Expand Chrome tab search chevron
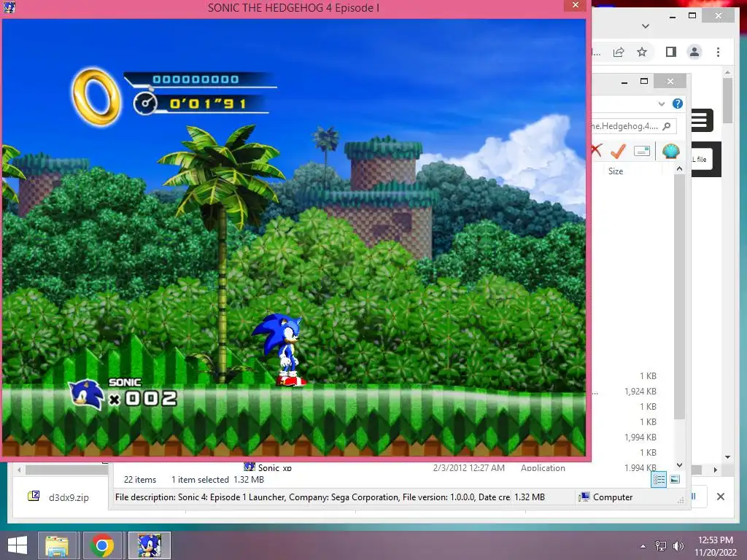Viewport: 747px width, 560px height. (x=645, y=26)
